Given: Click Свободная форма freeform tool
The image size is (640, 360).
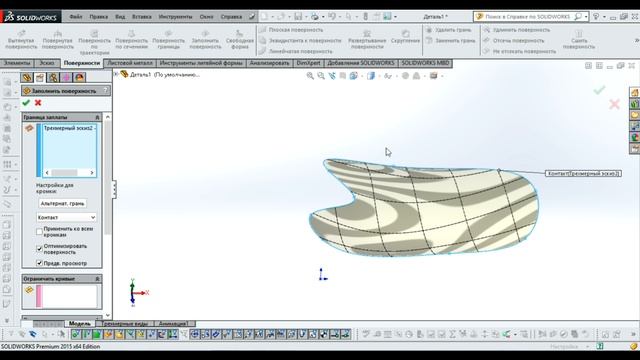Looking at the screenshot, I should (240, 40).
